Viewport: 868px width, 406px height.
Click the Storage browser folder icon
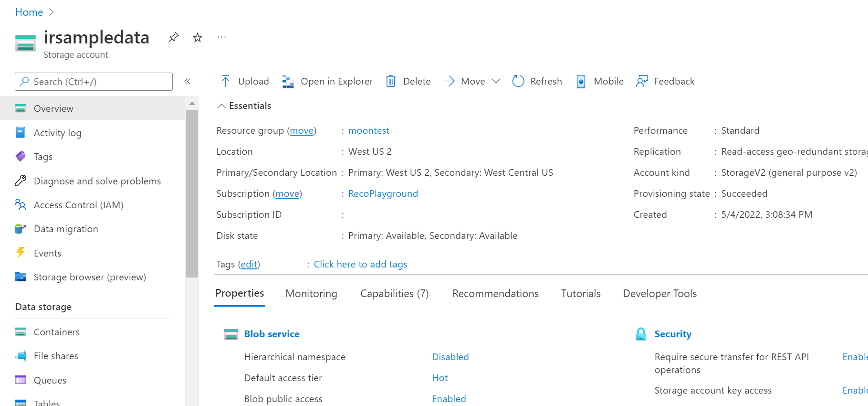pyautogui.click(x=21, y=277)
